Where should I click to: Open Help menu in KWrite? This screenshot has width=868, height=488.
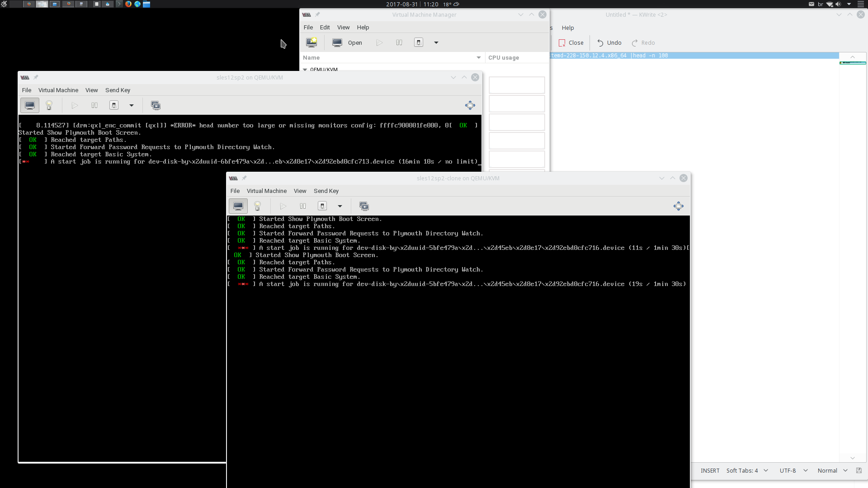568,28
